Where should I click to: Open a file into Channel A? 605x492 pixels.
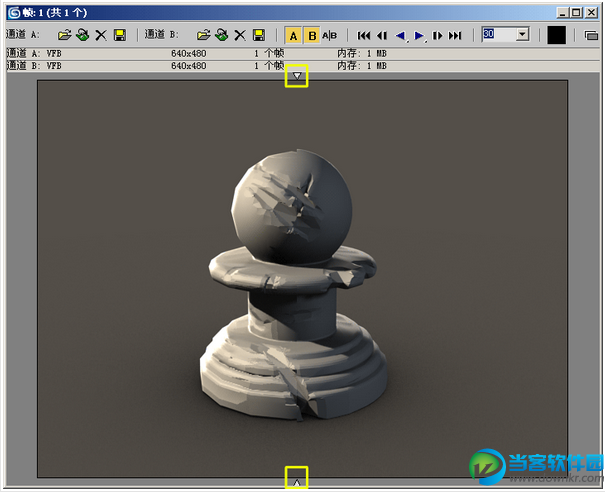coord(64,35)
